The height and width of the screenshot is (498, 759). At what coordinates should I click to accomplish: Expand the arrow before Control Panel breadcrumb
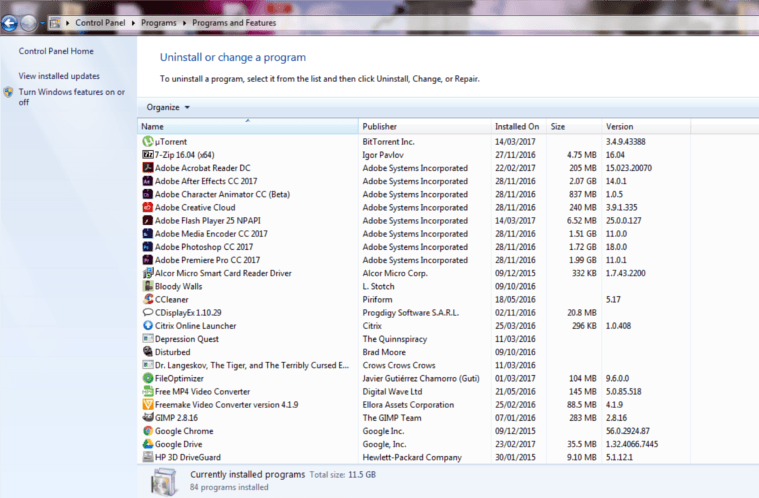[67, 23]
